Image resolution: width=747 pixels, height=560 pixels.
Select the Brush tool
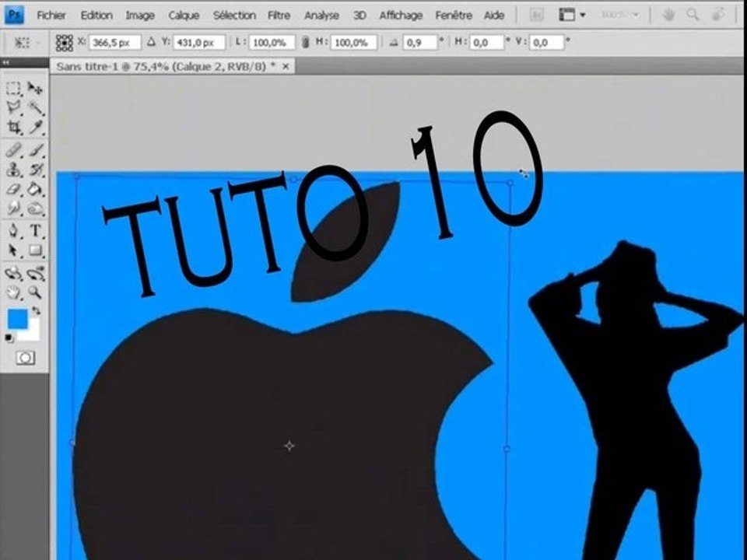[36, 150]
